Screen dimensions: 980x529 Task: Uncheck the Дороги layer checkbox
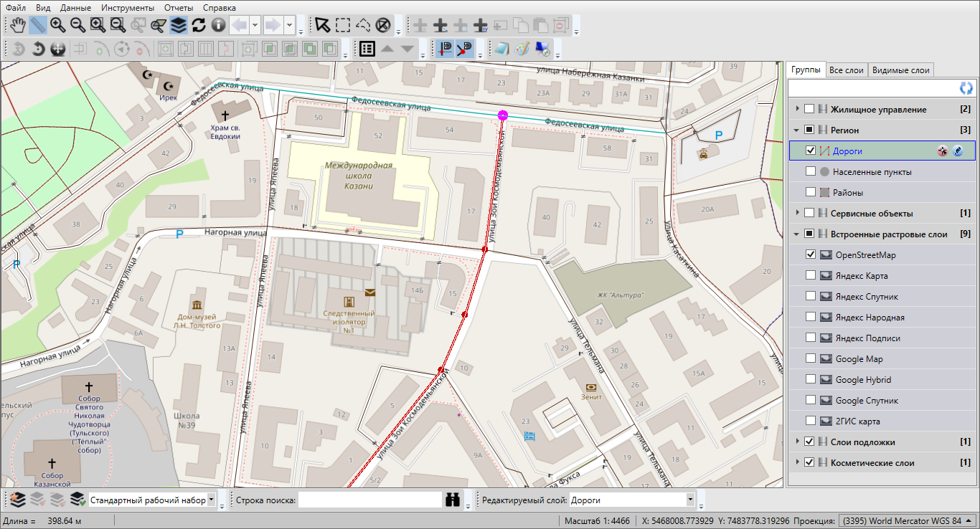[811, 151]
